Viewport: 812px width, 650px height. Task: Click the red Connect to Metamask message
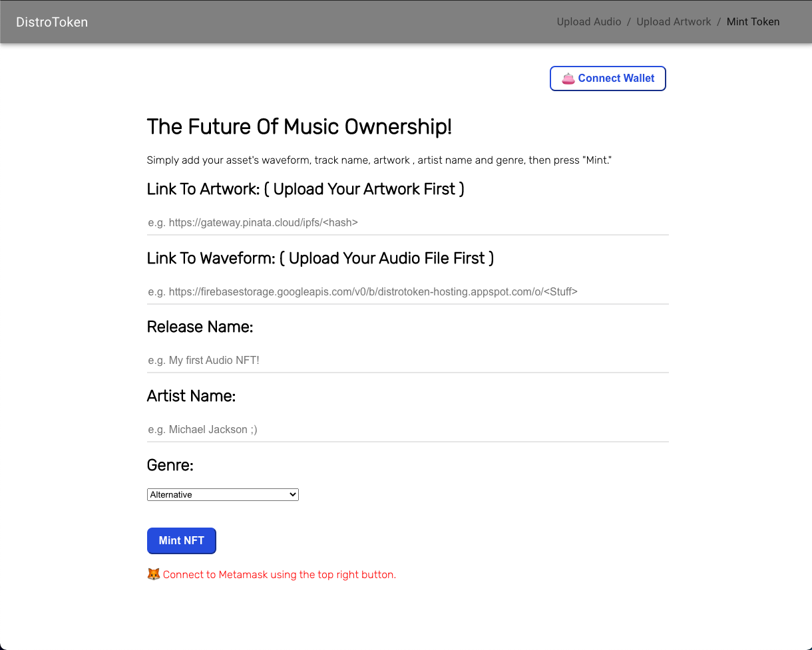[x=279, y=575]
